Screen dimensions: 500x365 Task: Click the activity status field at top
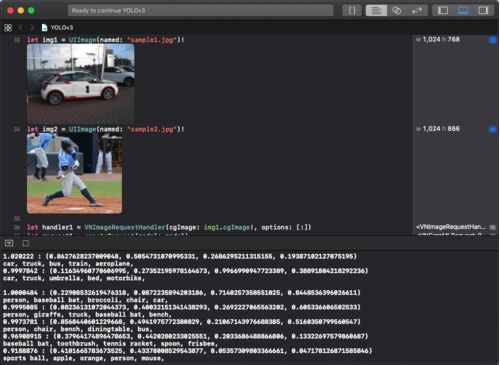pos(201,11)
